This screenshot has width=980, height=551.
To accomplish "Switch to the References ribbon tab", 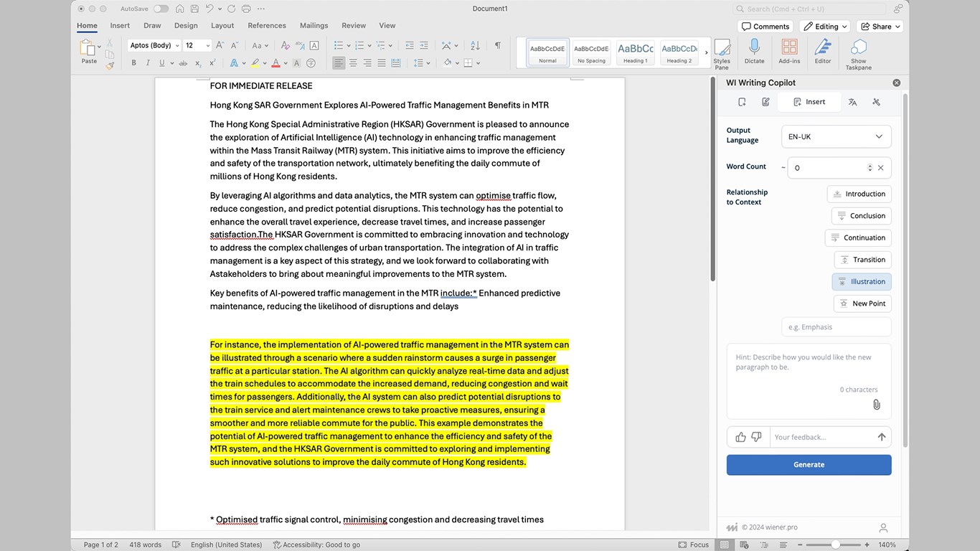I will [x=267, y=25].
